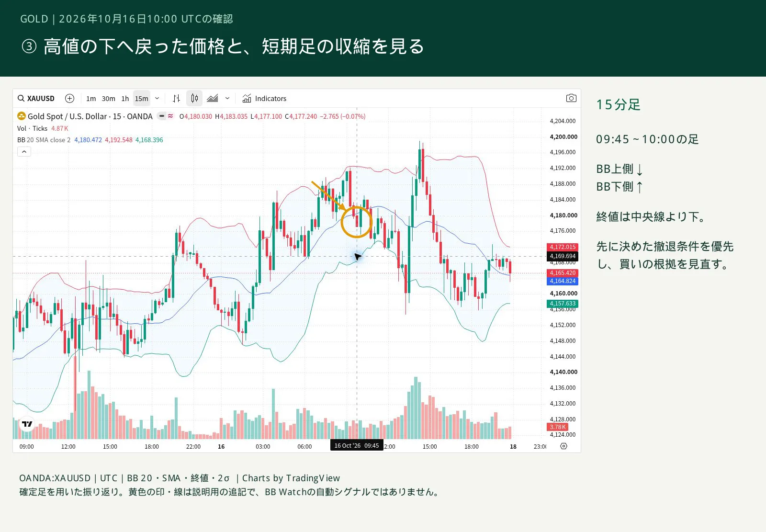
Task: Click the 3.78K volume label
Action: (558, 427)
